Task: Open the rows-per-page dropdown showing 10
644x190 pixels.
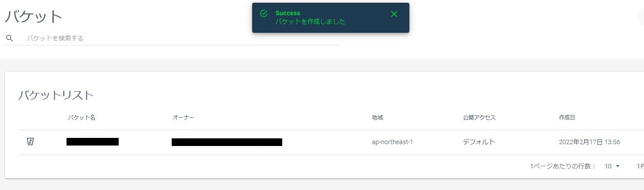Action: coord(612,166)
